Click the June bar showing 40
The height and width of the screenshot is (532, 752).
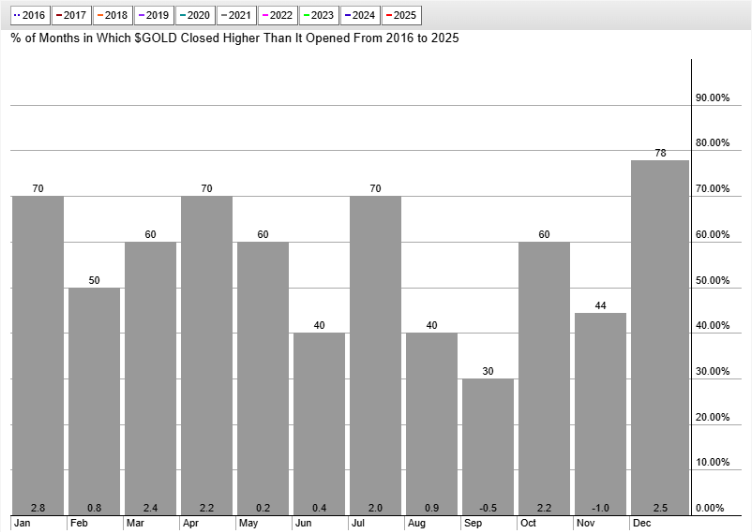pyautogui.click(x=319, y=420)
